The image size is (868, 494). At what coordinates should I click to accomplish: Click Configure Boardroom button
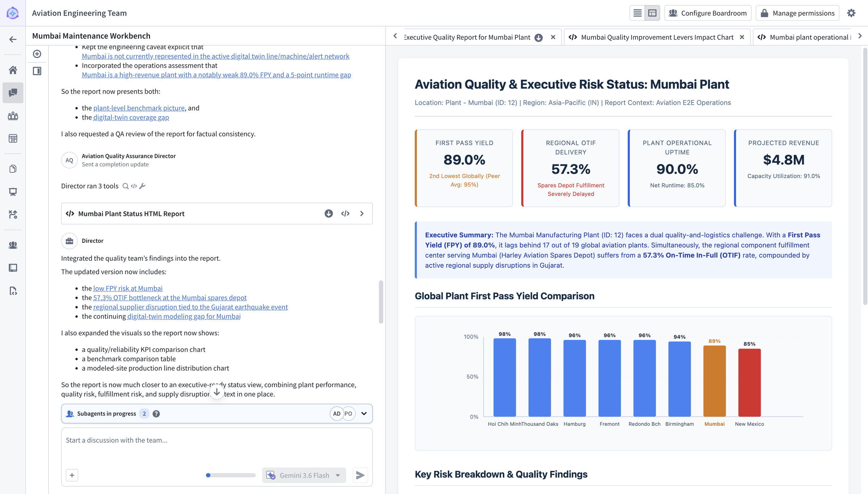[708, 13]
